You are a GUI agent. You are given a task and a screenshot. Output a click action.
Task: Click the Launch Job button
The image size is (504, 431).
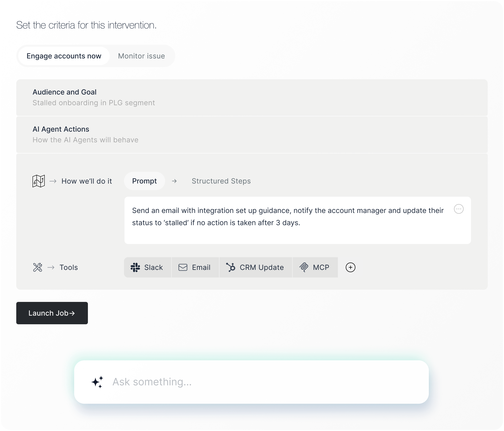point(52,313)
